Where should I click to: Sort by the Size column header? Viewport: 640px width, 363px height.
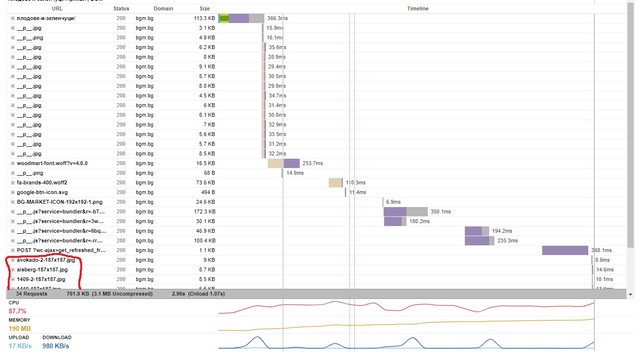pyautogui.click(x=205, y=9)
